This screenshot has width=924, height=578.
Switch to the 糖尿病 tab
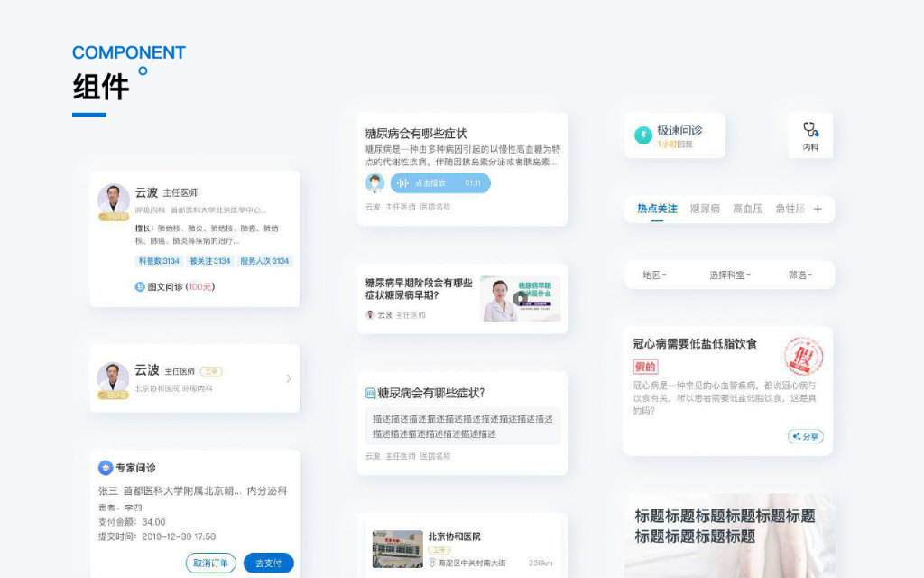tap(705, 209)
